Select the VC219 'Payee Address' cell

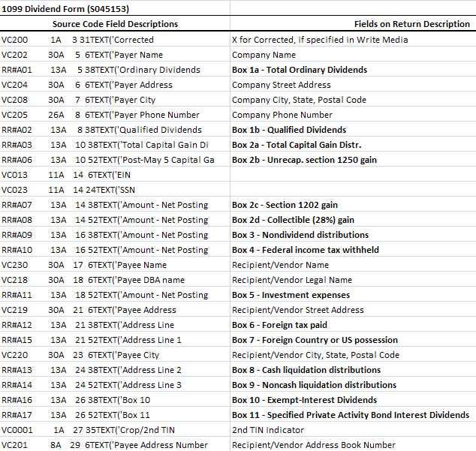115,310
